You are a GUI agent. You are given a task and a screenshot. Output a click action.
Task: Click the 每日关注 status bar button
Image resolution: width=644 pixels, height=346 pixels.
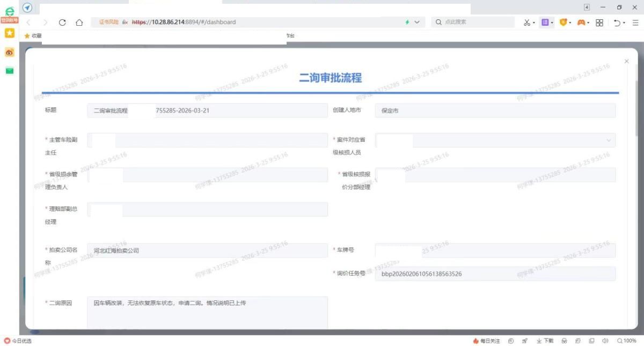pos(486,341)
